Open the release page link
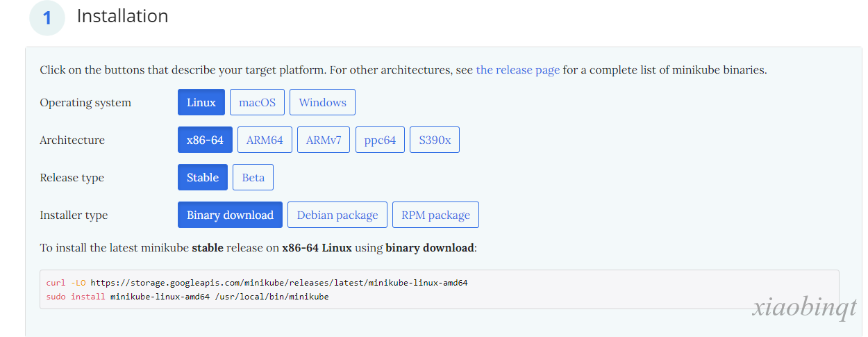 click(x=518, y=70)
